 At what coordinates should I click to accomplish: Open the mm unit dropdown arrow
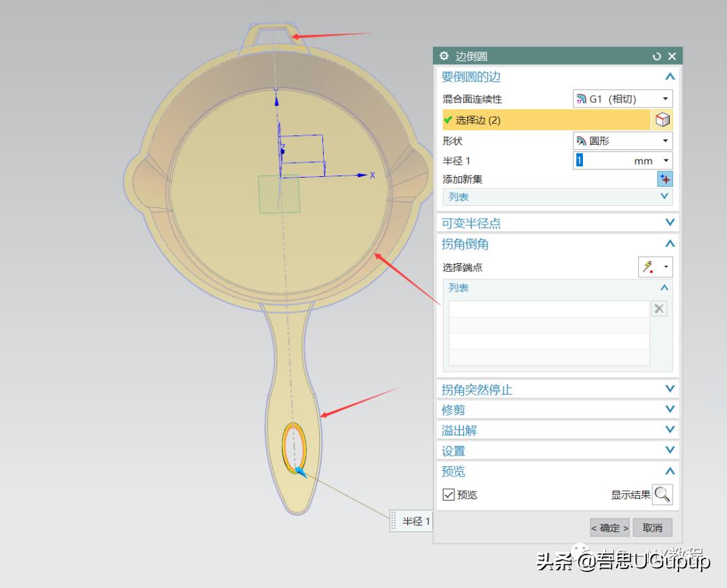[666, 161]
